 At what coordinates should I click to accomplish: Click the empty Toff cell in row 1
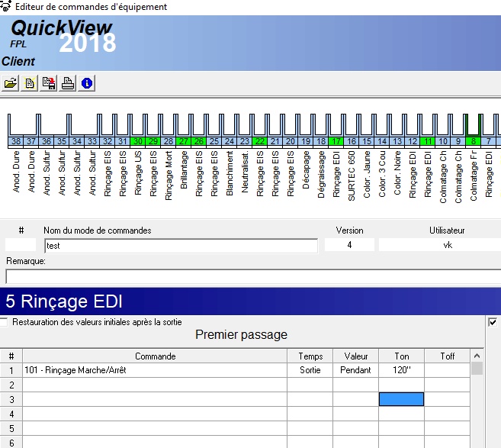[x=447, y=370]
